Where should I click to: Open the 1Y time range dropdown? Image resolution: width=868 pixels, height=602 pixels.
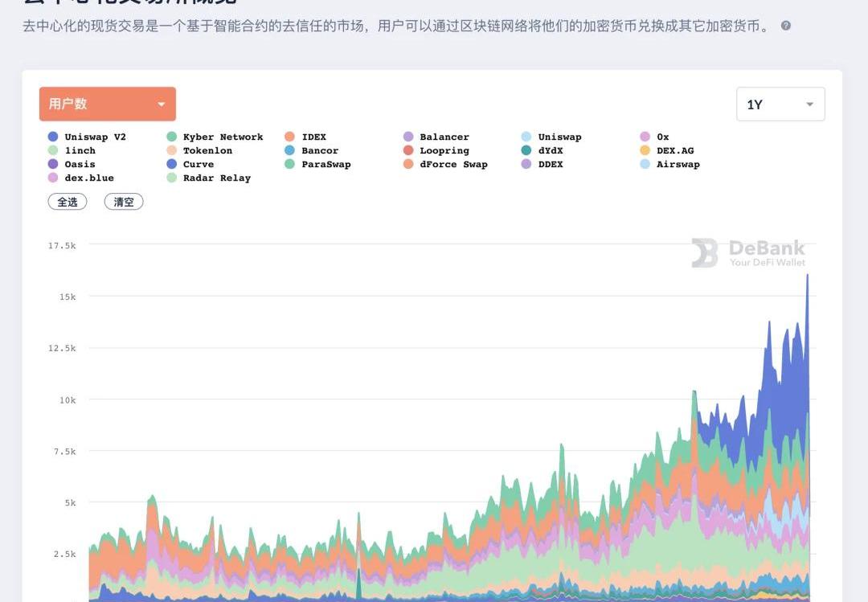780,104
